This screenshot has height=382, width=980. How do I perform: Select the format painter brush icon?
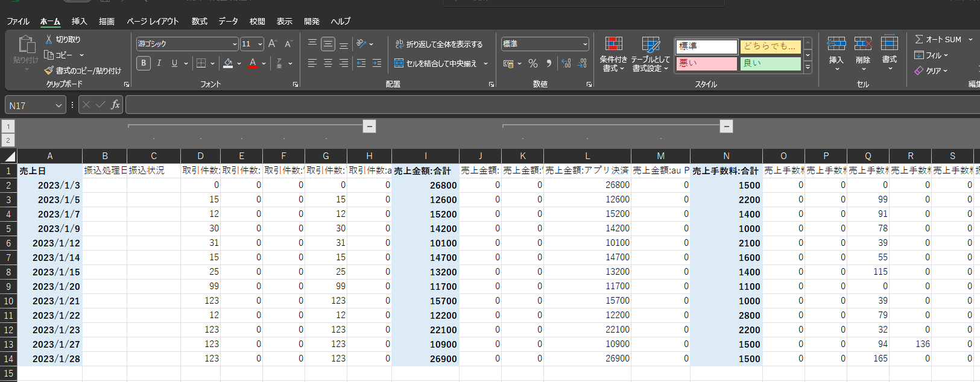[x=49, y=70]
